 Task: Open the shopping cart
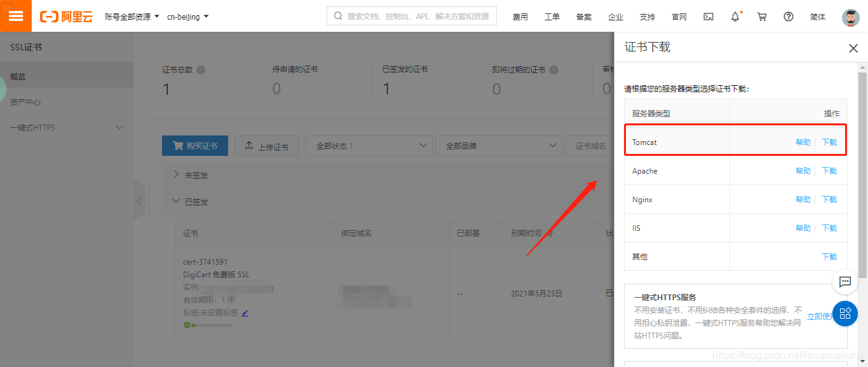pos(762,17)
